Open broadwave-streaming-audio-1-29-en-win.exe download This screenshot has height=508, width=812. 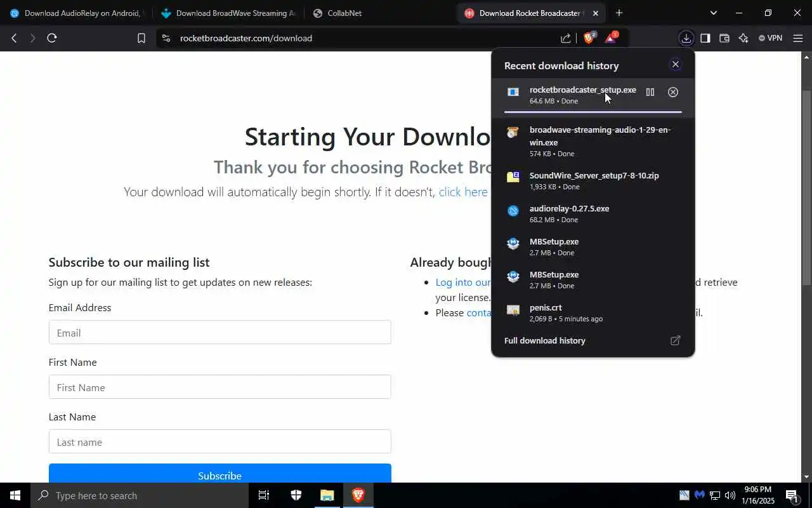point(593,141)
